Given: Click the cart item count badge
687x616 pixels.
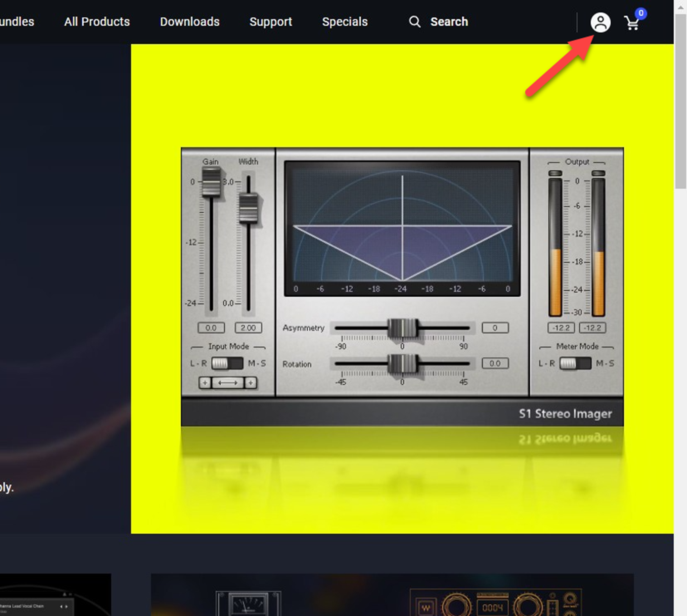Looking at the screenshot, I should [x=641, y=13].
